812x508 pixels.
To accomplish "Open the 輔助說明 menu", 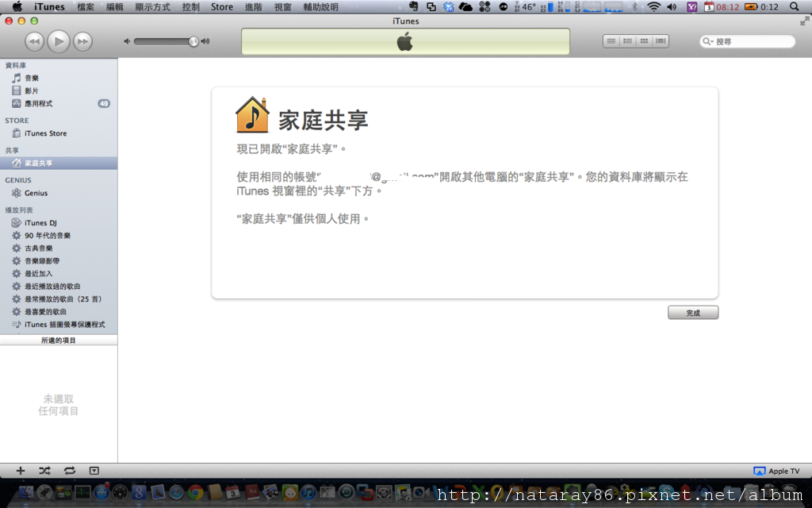I will (320, 6).
